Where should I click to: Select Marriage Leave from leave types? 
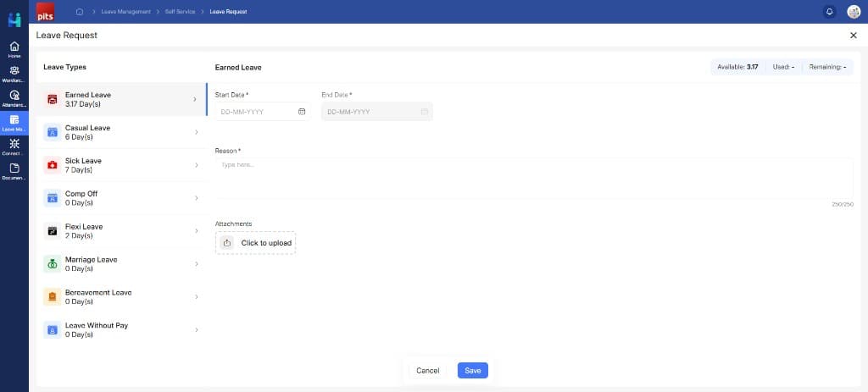pyautogui.click(x=121, y=263)
